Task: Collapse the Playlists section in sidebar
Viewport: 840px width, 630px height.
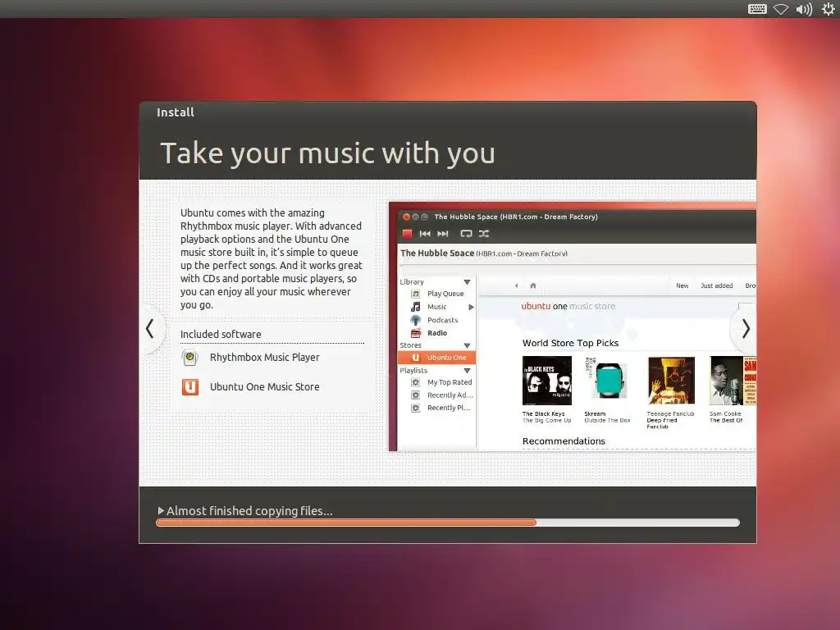Action: pos(467,371)
